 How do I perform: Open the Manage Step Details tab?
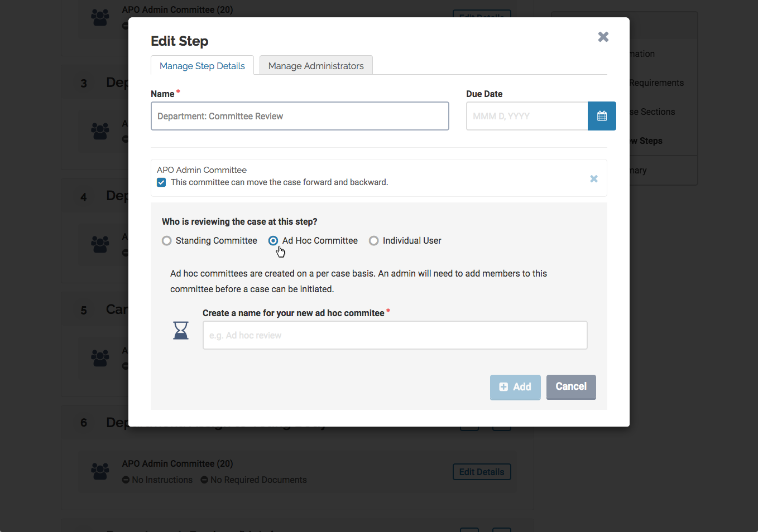click(x=202, y=66)
